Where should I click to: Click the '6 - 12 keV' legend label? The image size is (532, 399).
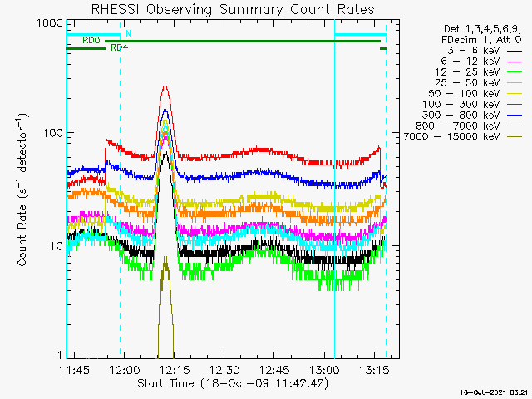pos(470,62)
